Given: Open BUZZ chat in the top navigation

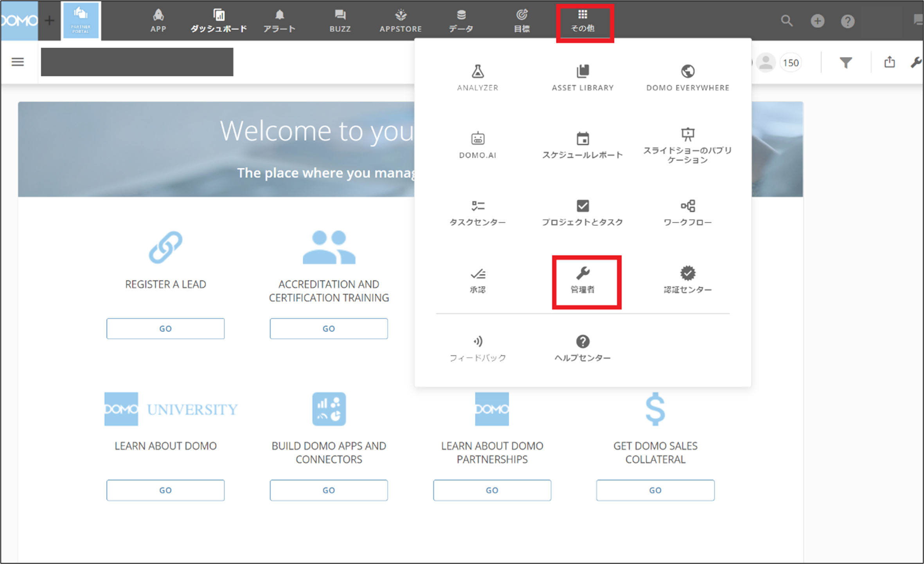Looking at the screenshot, I should [340, 20].
